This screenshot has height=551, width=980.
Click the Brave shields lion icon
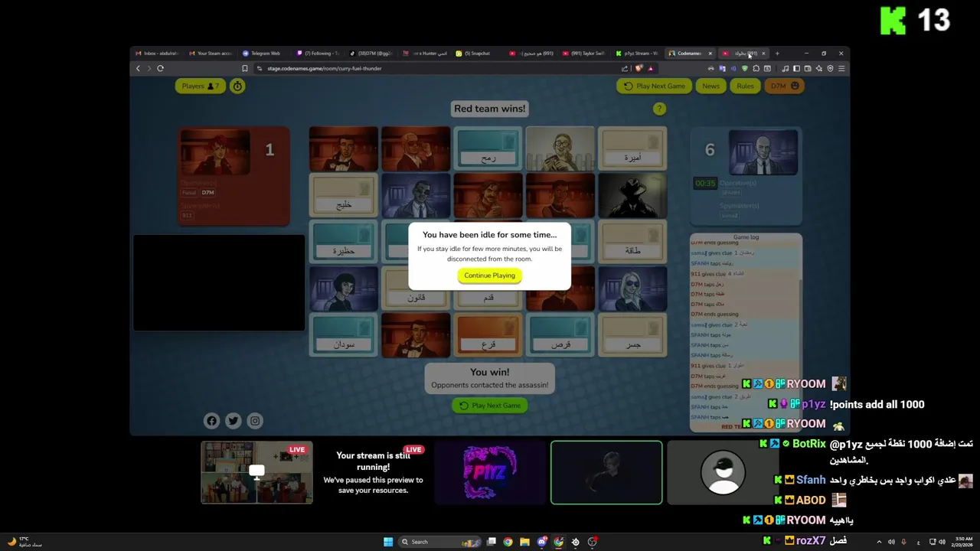[639, 68]
